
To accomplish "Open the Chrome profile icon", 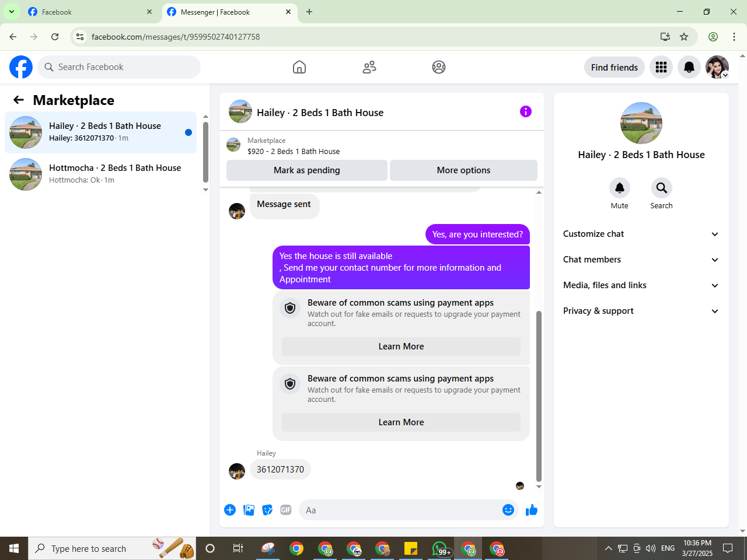I will point(713,37).
